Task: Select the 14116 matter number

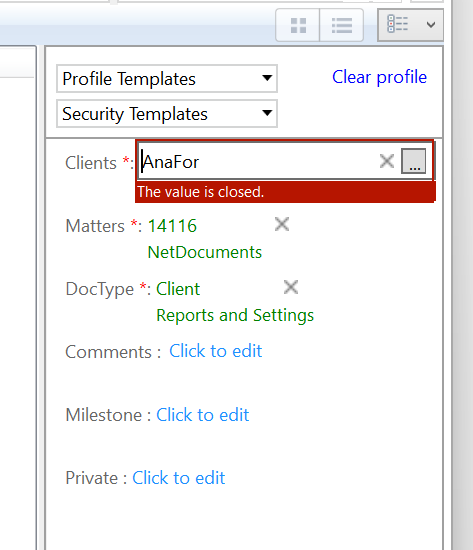Action: (172, 226)
